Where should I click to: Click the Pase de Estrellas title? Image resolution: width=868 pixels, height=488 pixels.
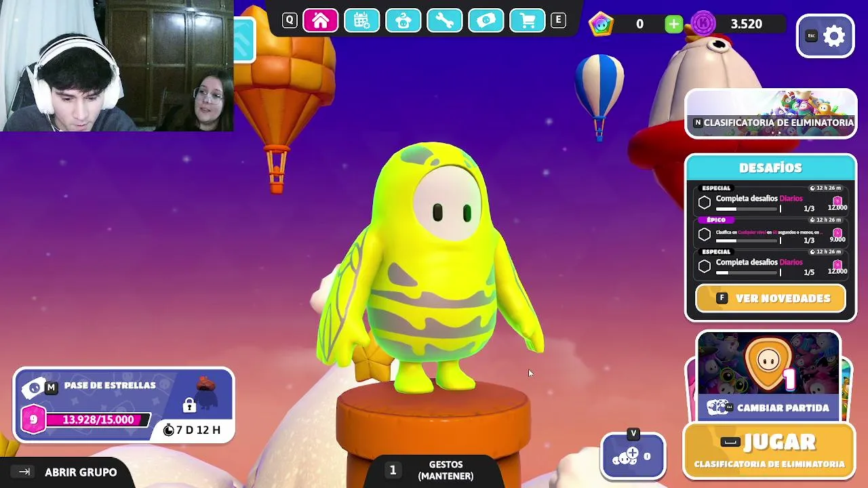tap(110, 385)
